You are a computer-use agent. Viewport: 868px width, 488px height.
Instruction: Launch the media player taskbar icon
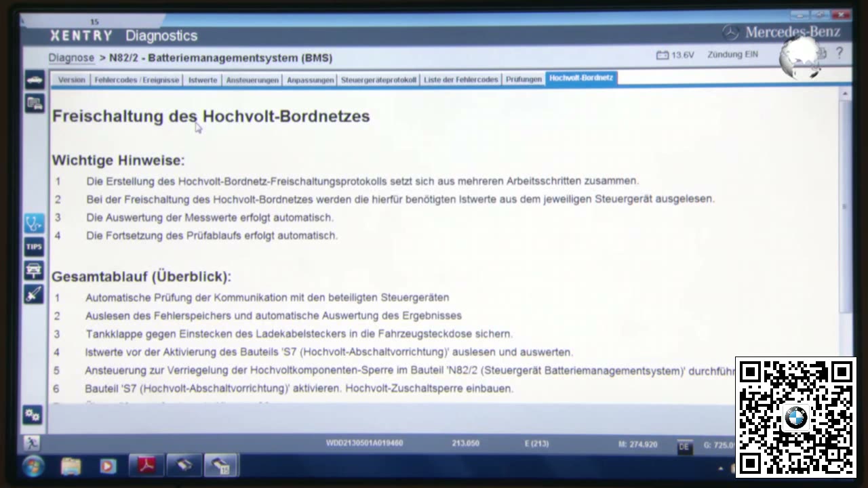[x=107, y=466]
